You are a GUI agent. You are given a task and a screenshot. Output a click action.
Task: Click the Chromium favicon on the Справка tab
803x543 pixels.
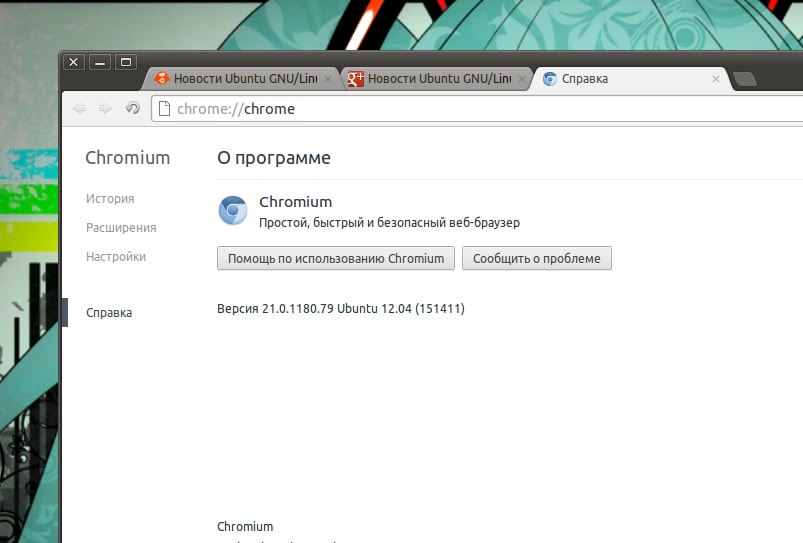pos(550,79)
